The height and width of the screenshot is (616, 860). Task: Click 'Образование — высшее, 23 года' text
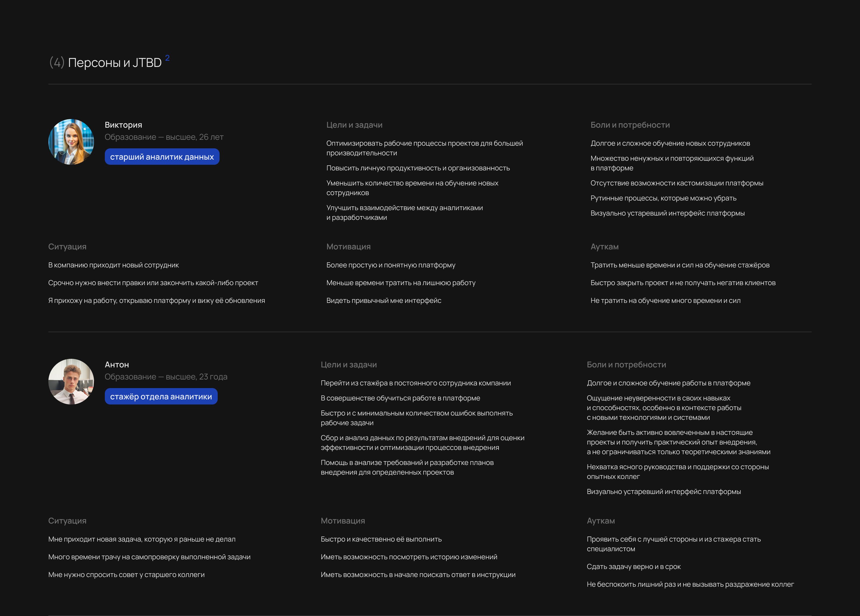pos(166,377)
